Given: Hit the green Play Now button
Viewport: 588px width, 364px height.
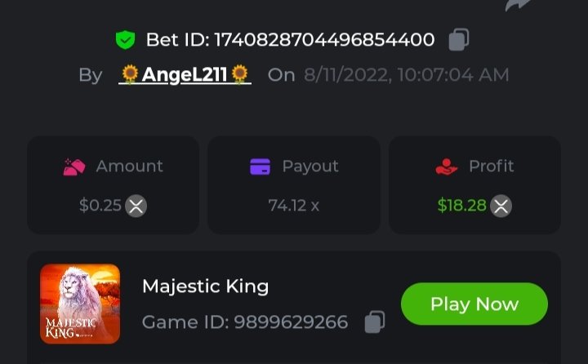Looking at the screenshot, I should coord(474,304).
